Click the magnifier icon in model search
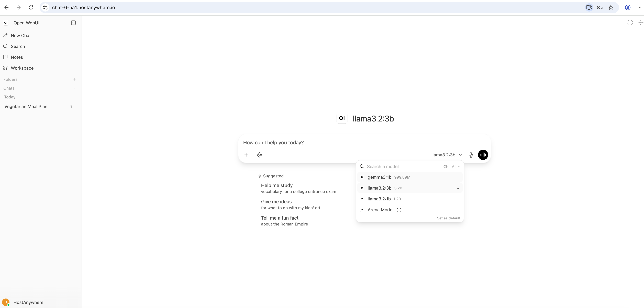 click(x=362, y=167)
